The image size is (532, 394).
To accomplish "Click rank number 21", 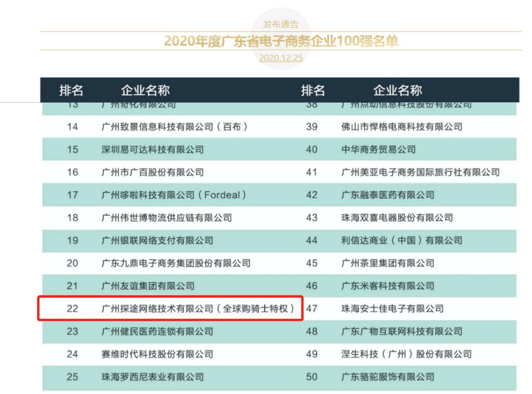I will click(72, 286).
